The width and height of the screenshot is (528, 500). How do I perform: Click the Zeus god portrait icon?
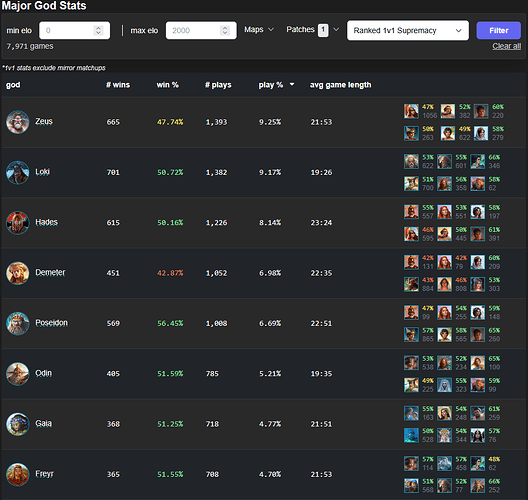tap(18, 122)
